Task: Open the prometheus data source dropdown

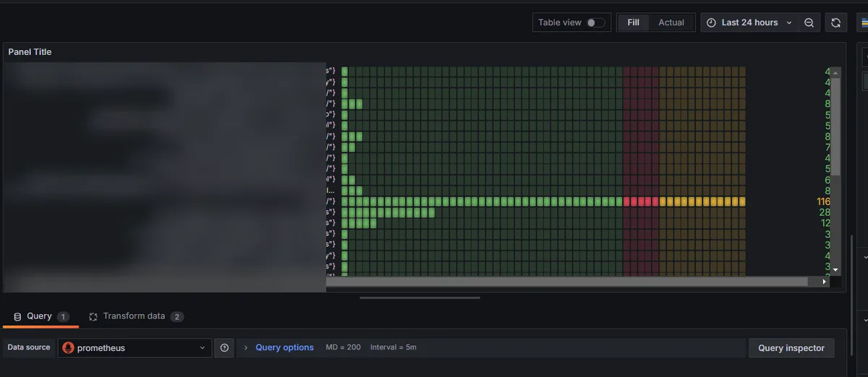Action: coord(135,348)
